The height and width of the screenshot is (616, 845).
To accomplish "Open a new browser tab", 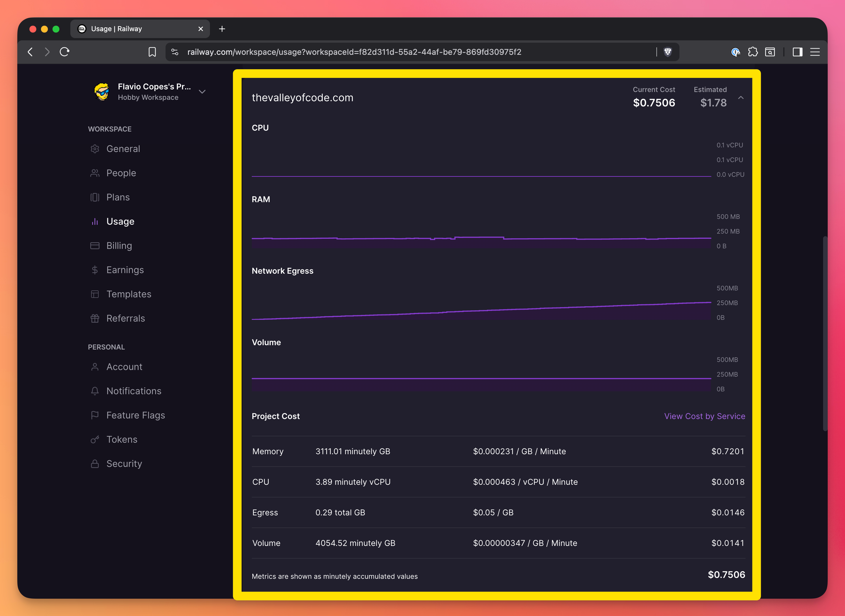I will (x=222, y=29).
